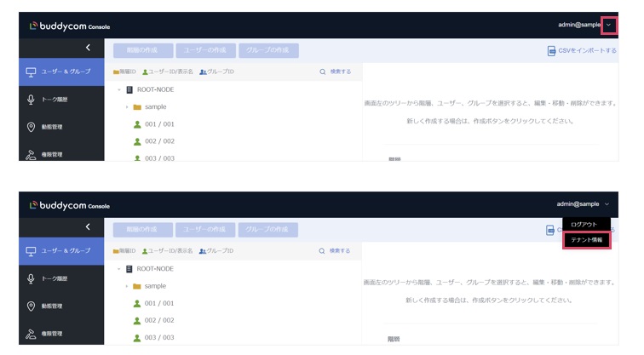
Task: Select user 002 / 002 in upper screenshot
Action: [154, 141]
